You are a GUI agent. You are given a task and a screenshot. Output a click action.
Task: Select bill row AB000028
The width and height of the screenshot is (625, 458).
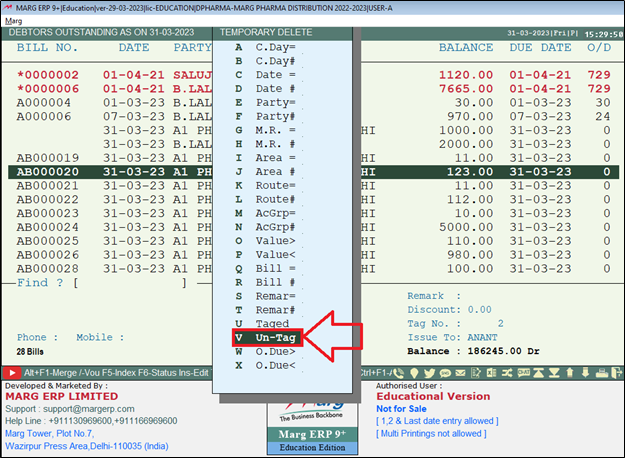[x=313, y=269]
